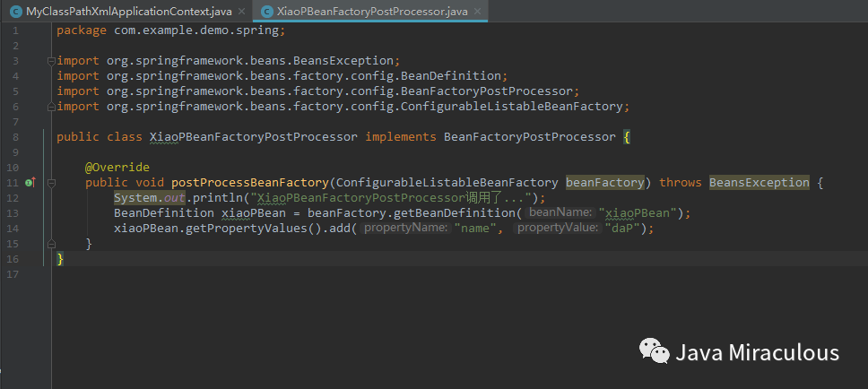Click line number 13 in the gutter
Image resolution: width=868 pixels, height=389 pixels.
(x=13, y=213)
